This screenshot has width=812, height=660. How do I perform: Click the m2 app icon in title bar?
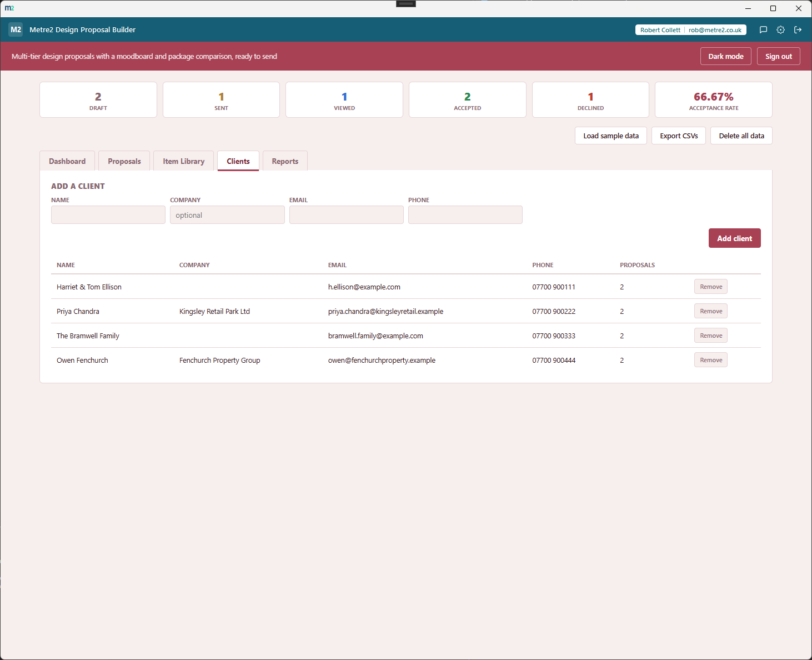coord(9,8)
